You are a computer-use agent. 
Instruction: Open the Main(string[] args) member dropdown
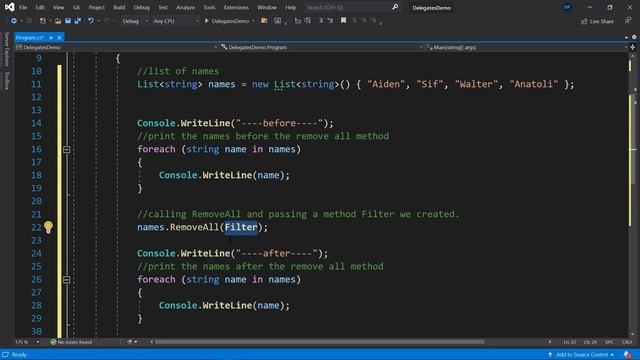click(x=527, y=47)
